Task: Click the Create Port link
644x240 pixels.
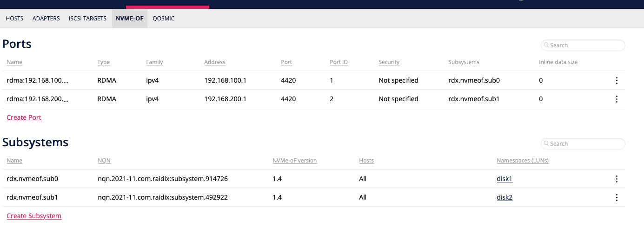Action: tap(24, 117)
